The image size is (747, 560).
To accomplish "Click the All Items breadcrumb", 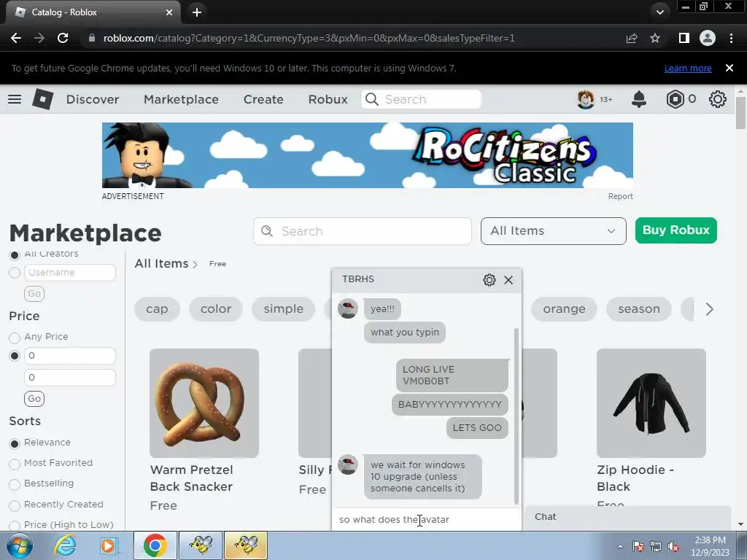I will (x=161, y=263).
